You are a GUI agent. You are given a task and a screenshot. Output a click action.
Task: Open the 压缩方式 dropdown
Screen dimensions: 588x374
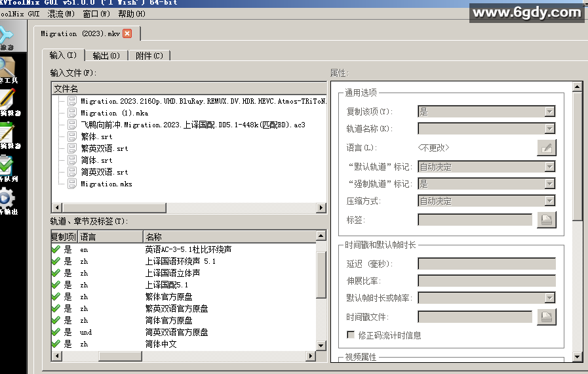tap(486, 201)
